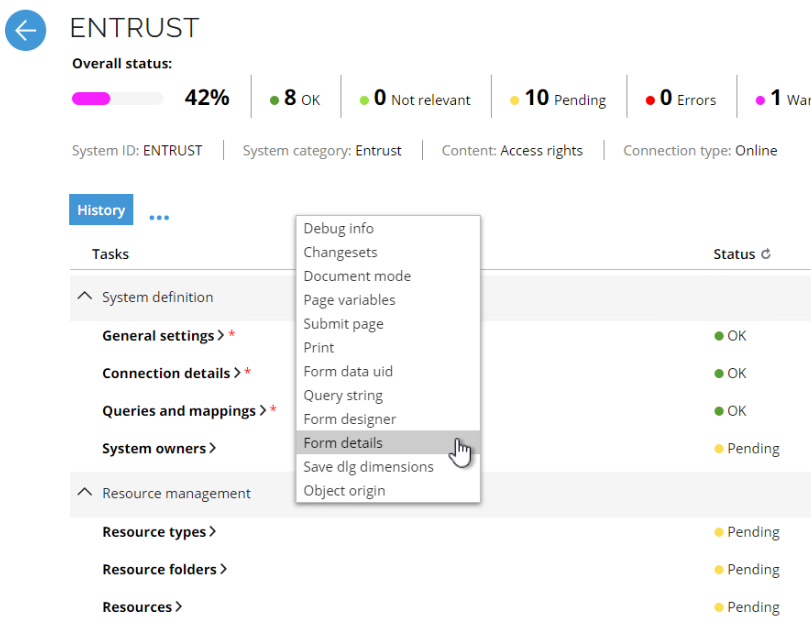Click the 0 Not relevant counter
Screen dimensions: 811x630
[415, 98]
